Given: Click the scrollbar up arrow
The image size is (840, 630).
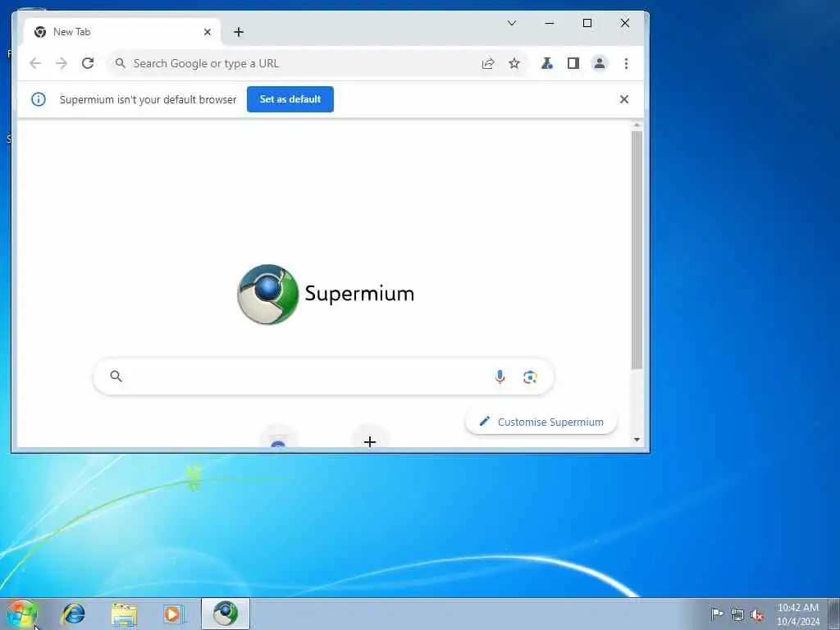Looking at the screenshot, I should (637, 126).
